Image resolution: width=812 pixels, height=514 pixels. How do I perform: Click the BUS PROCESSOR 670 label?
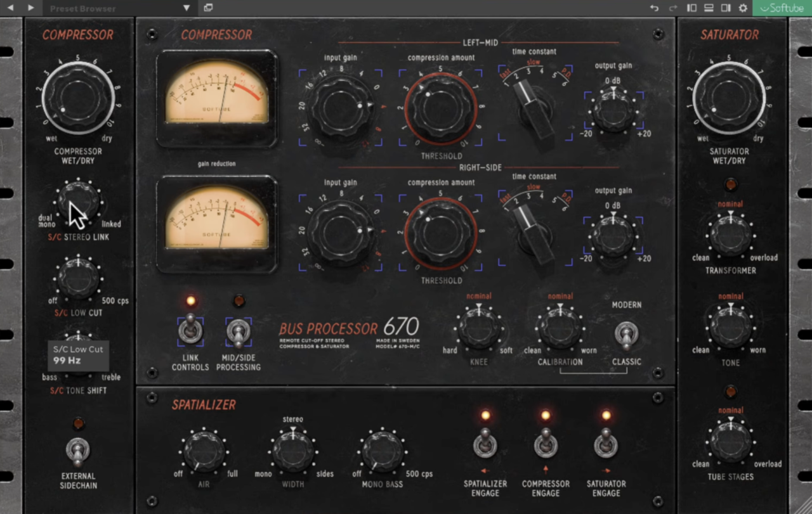349,328
